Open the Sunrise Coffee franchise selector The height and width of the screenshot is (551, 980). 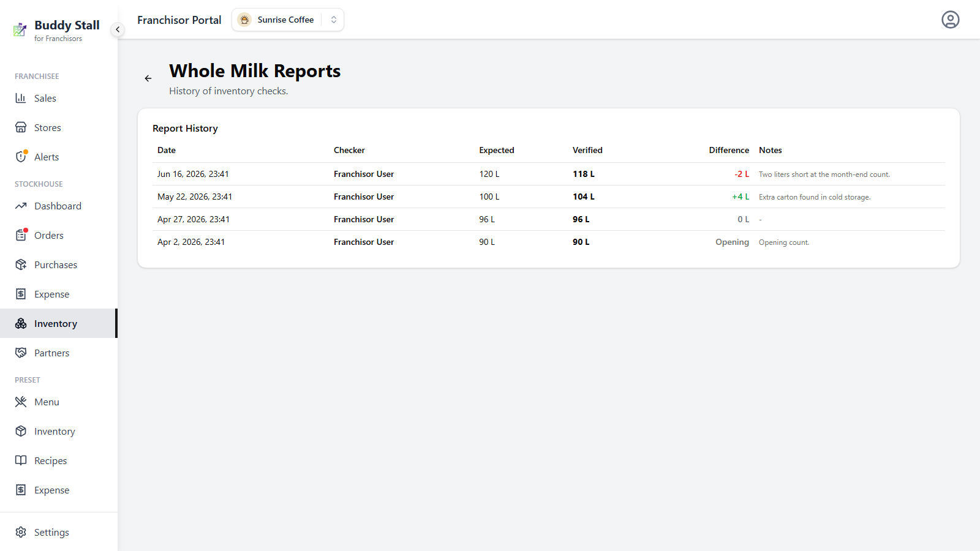(x=287, y=20)
